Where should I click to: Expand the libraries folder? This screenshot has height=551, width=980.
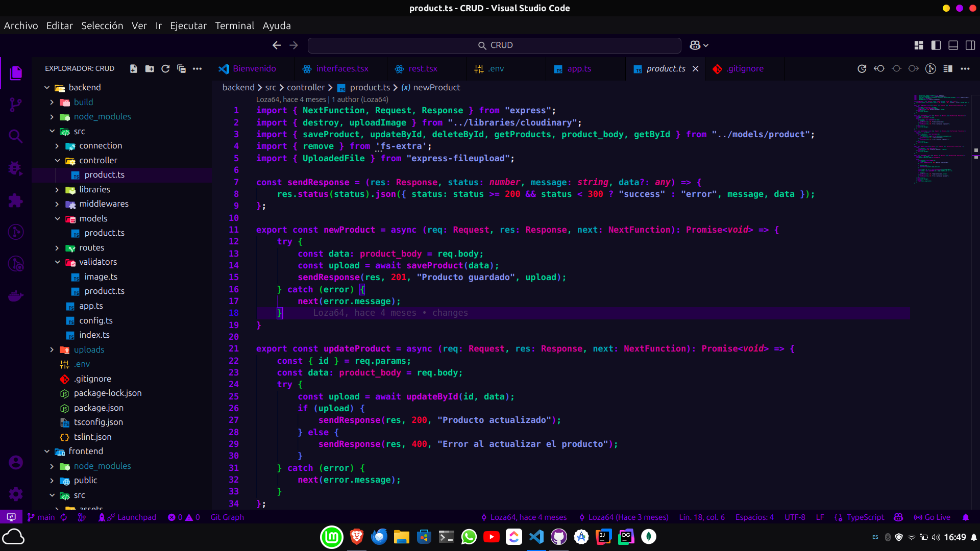[x=94, y=189]
